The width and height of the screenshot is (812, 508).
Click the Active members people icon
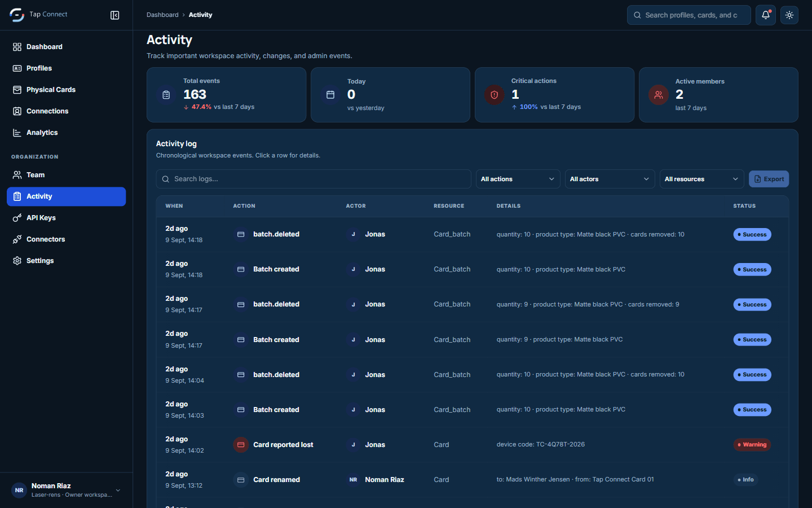(x=659, y=95)
